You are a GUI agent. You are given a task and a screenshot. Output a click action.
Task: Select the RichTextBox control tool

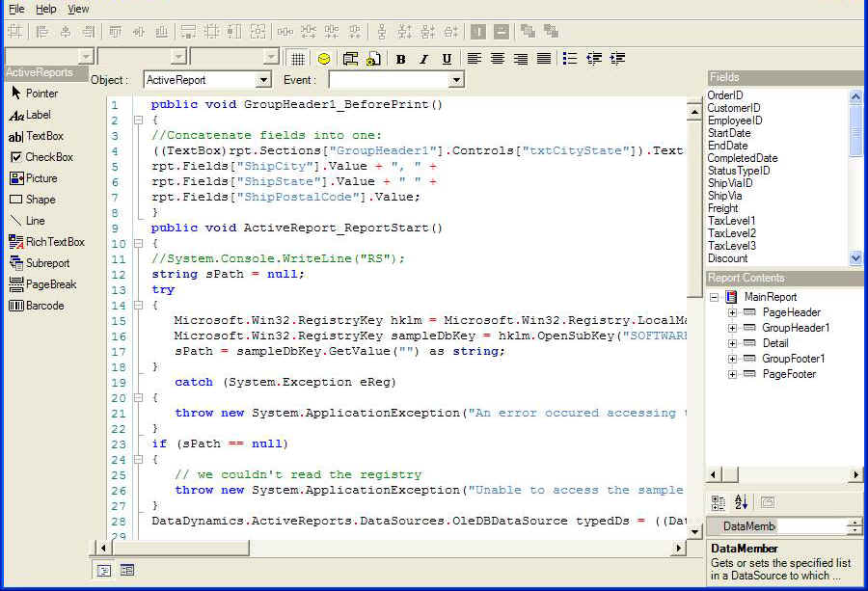point(47,242)
